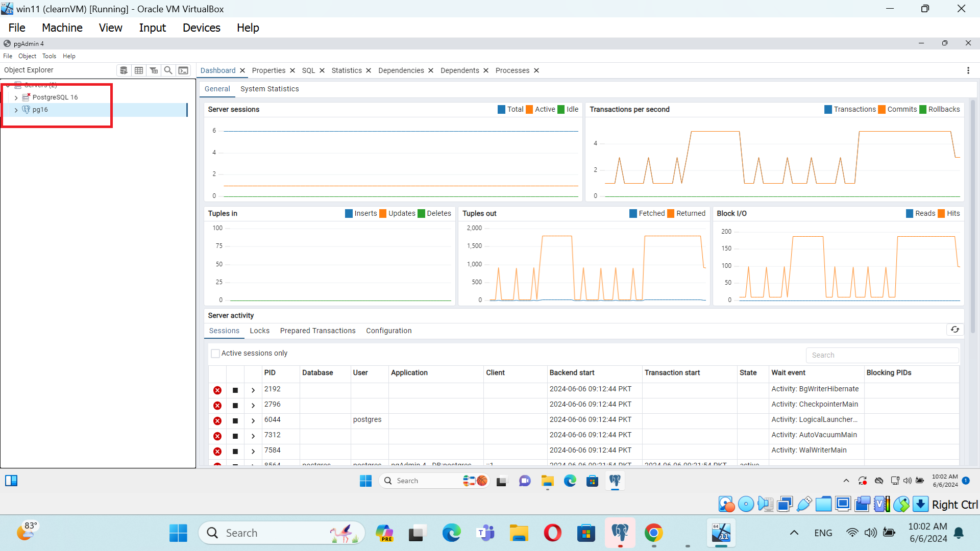This screenshot has height=551, width=980.
Task: Enable Active sessions only checkbox
Action: point(215,353)
